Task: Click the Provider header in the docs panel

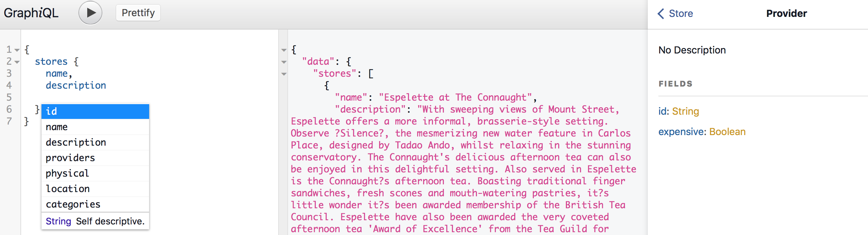Action: tap(787, 13)
